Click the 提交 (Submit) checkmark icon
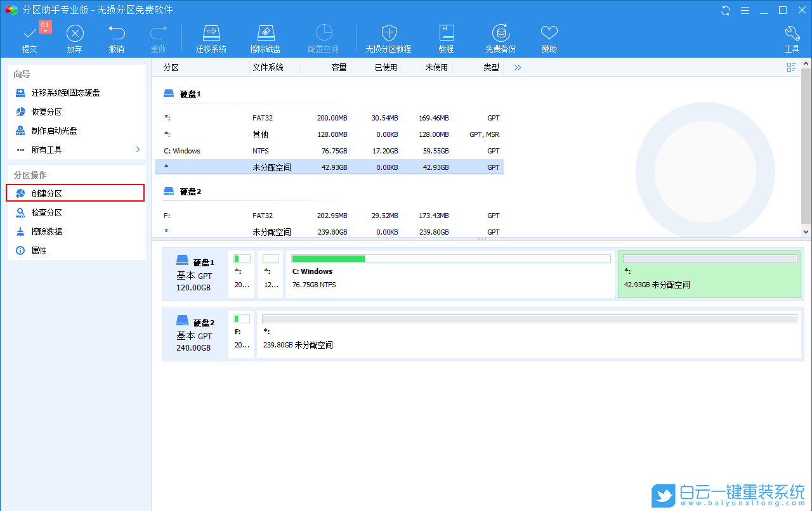Image resolution: width=812 pixels, height=511 pixels. pos(29,34)
